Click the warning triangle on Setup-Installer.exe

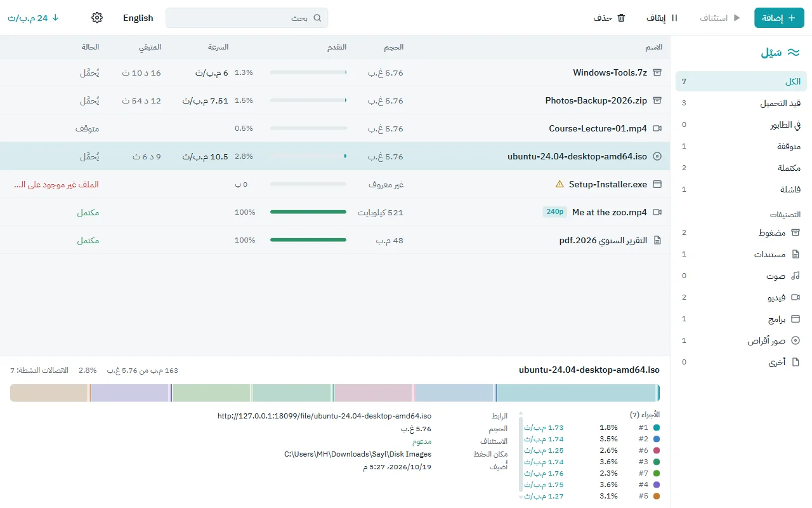[x=560, y=184]
